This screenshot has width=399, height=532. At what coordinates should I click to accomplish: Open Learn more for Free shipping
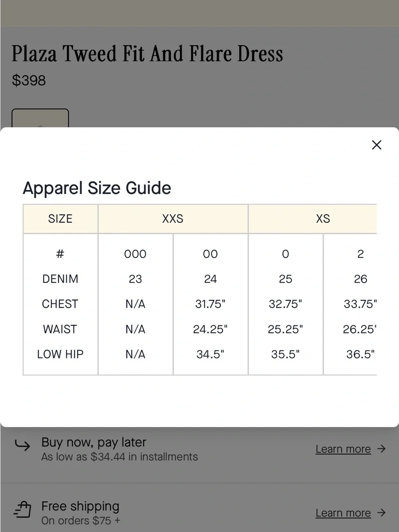pos(343,513)
